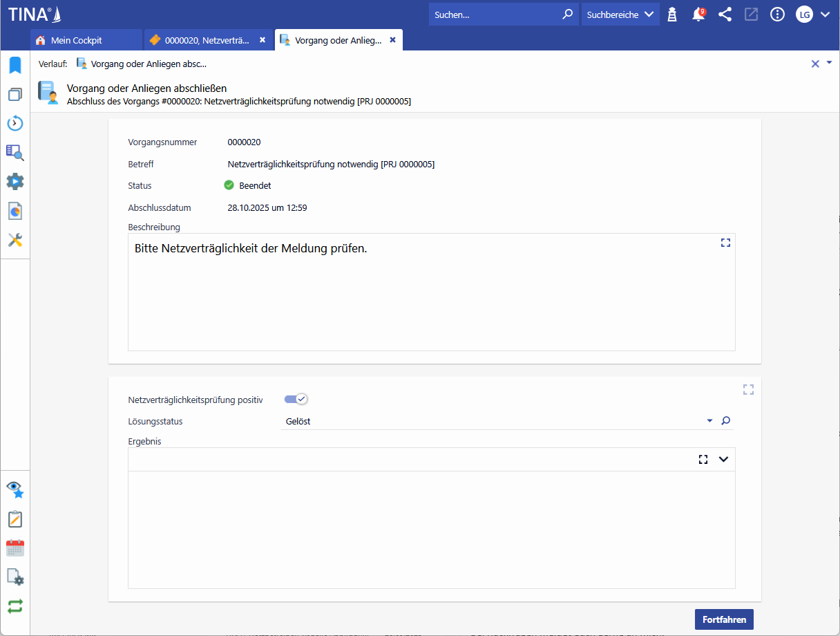Toggle Netzverträglichkeitsprüfung positiv switch
The width and height of the screenshot is (840, 636).
pyautogui.click(x=296, y=399)
